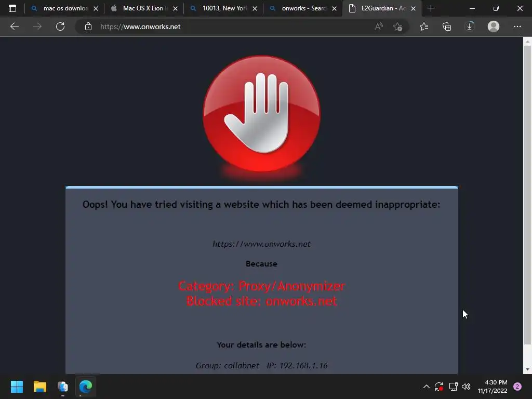This screenshot has height=399, width=532.
Task: Add this page to favorites
Action: click(397, 26)
